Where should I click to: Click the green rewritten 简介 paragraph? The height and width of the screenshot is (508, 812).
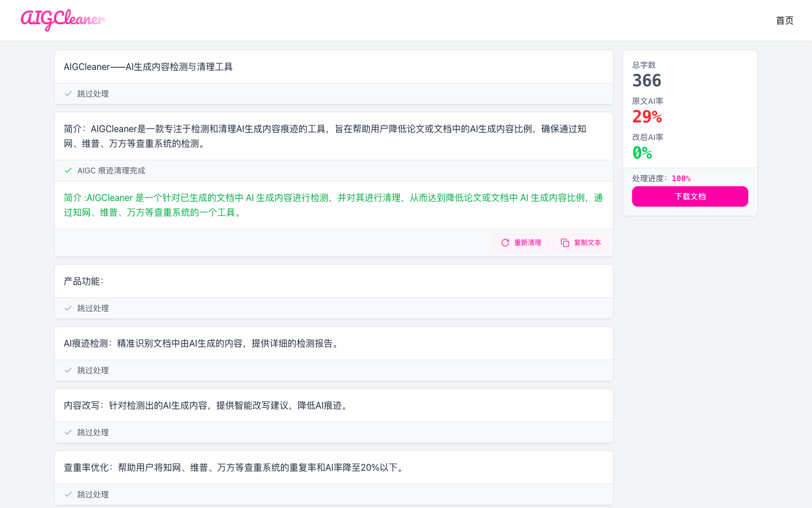click(x=333, y=205)
